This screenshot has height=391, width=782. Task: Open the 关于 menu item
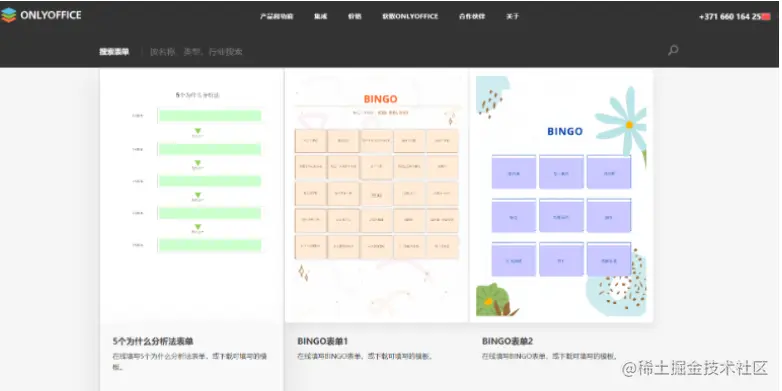tap(512, 16)
